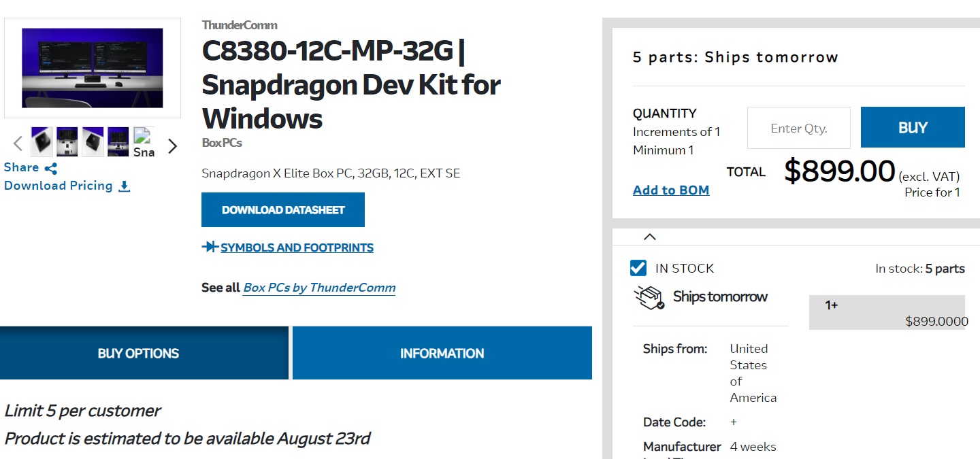Click the diode symbols icon
This screenshot has width=980, height=459.
[x=210, y=247]
